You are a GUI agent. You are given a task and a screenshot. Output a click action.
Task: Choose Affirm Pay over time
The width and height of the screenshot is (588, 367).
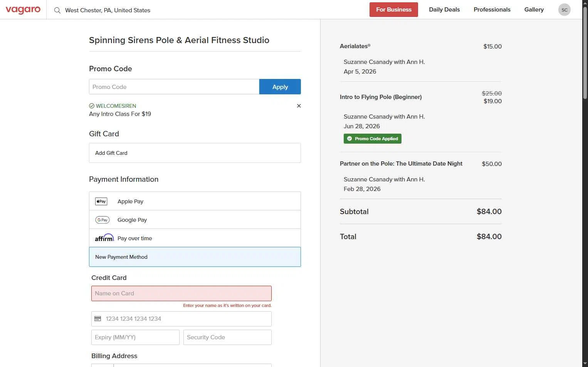pyautogui.click(x=195, y=238)
